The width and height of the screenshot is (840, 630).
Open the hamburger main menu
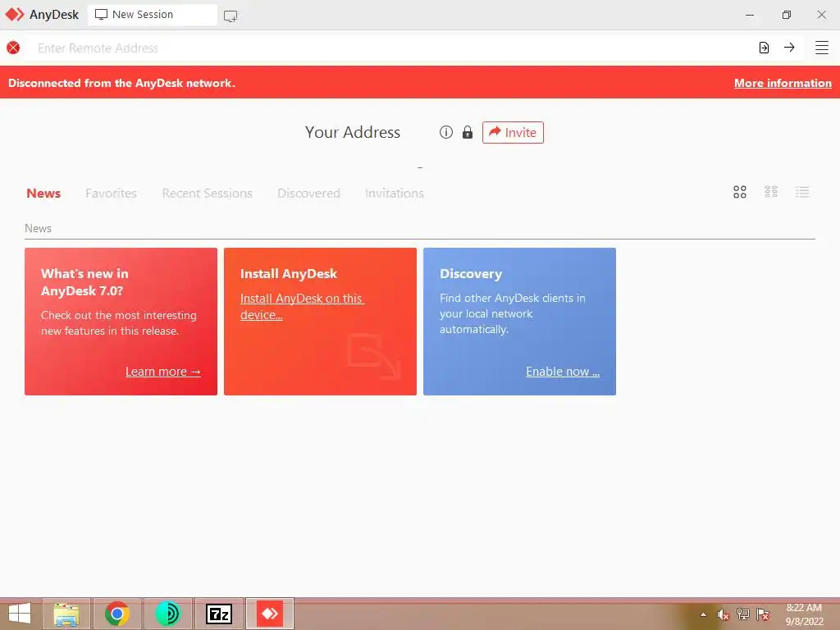(822, 48)
